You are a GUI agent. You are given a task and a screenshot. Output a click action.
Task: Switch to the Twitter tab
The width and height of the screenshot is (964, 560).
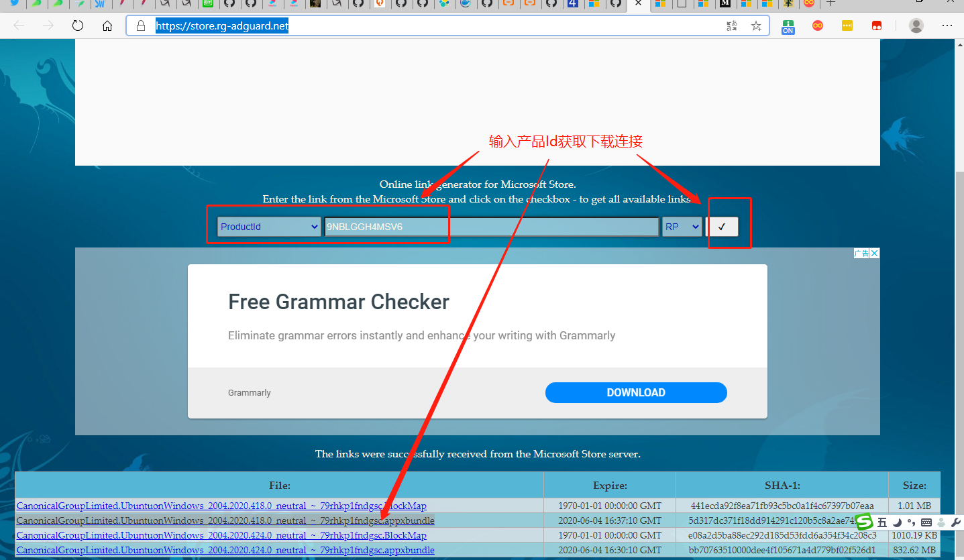coord(13,3)
